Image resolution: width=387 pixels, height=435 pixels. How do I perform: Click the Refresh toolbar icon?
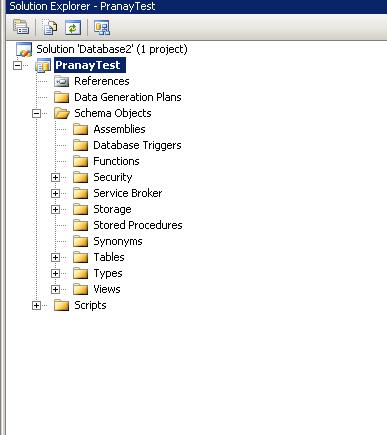tap(73, 27)
